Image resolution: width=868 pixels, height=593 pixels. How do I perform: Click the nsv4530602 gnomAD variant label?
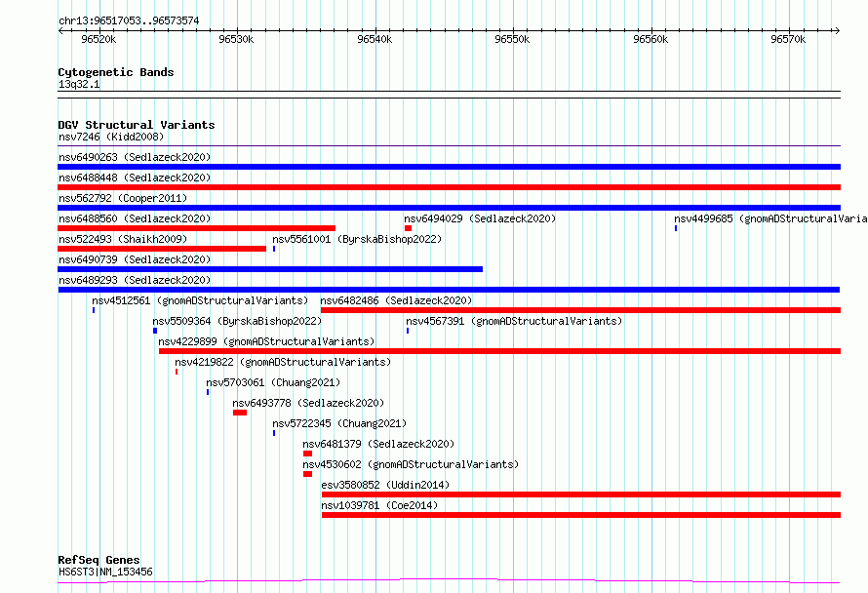coord(411,464)
